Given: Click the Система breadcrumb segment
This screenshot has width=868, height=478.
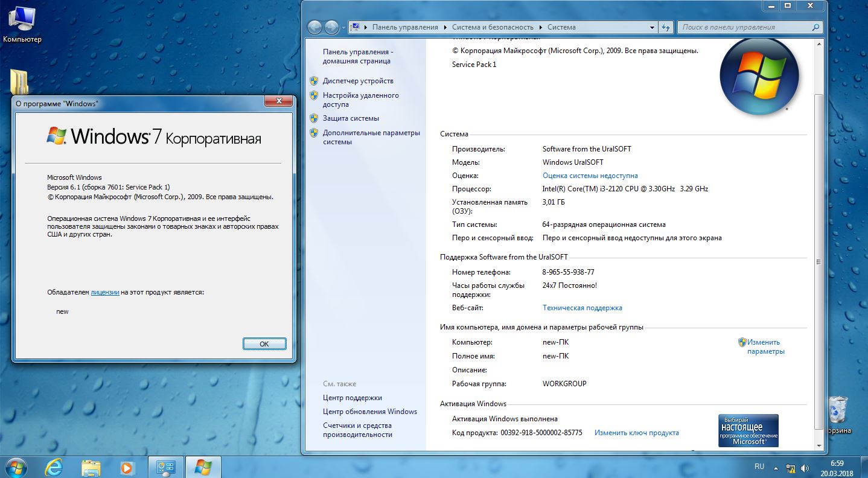Looking at the screenshot, I should click(561, 27).
